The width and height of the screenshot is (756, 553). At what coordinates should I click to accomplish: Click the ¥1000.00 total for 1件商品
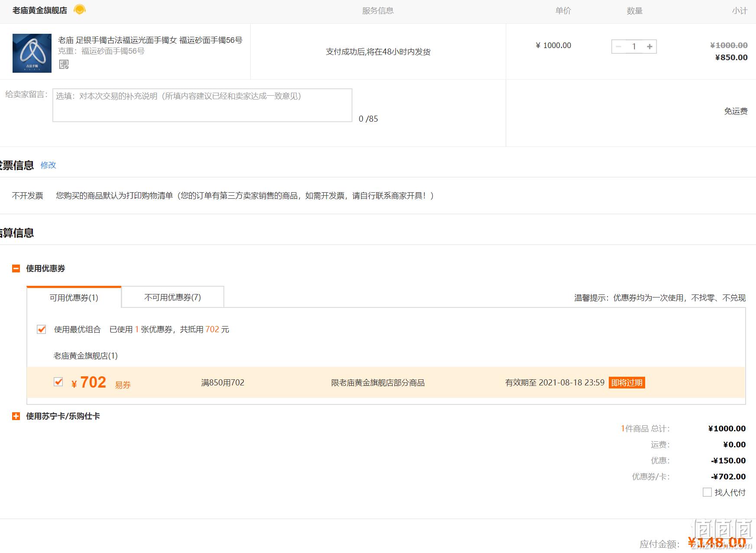click(727, 429)
